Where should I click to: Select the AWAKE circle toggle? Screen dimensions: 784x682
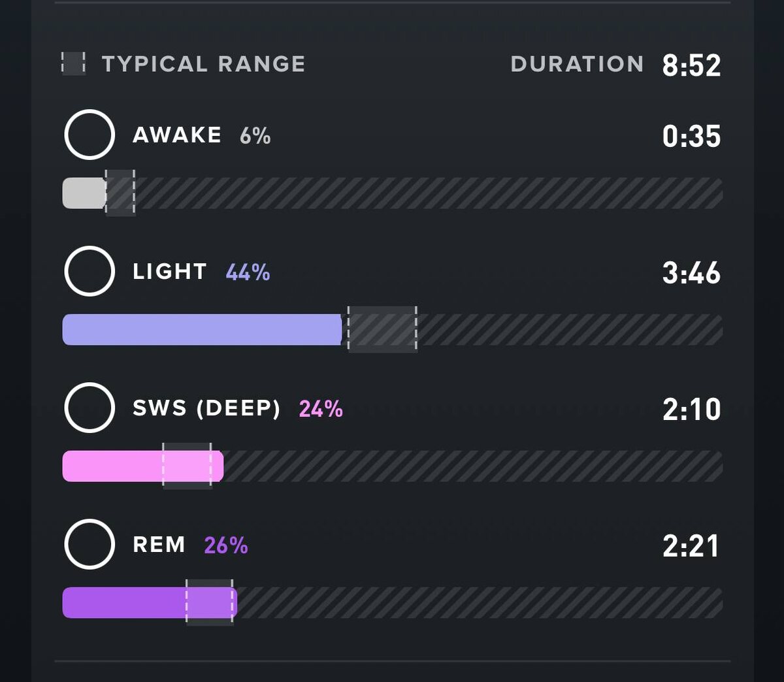[x=90, y=135]
